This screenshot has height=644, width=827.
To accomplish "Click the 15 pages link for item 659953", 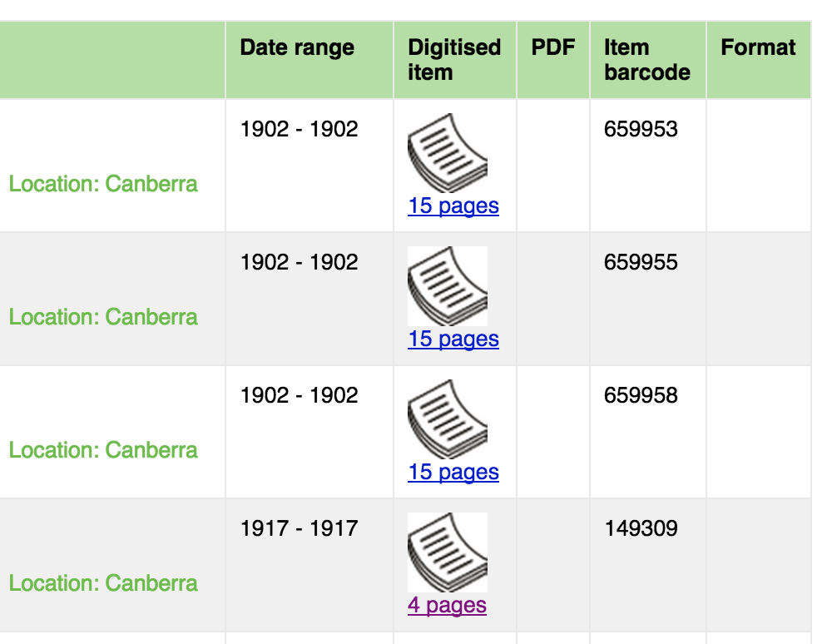I will [x=453, y=206].
